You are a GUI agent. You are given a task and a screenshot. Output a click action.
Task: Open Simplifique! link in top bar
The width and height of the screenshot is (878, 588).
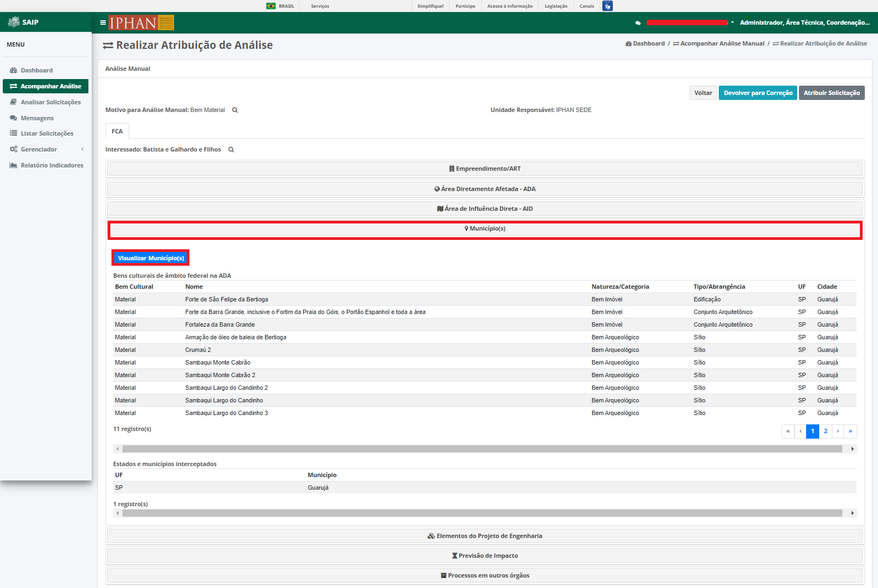pos(430,6)
